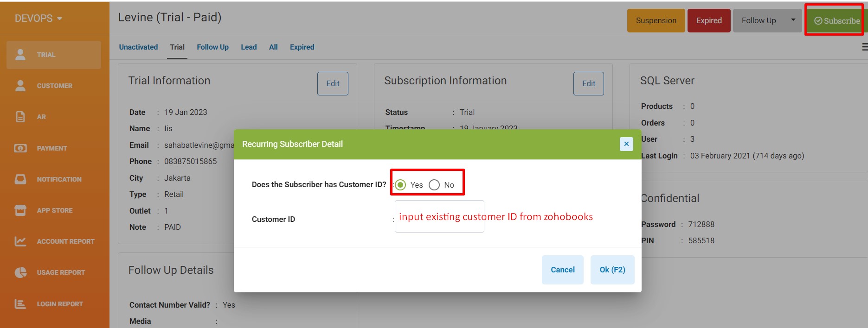Open the Trial section person icon
This screenshot has height=328, width=868.
[20, 55]
